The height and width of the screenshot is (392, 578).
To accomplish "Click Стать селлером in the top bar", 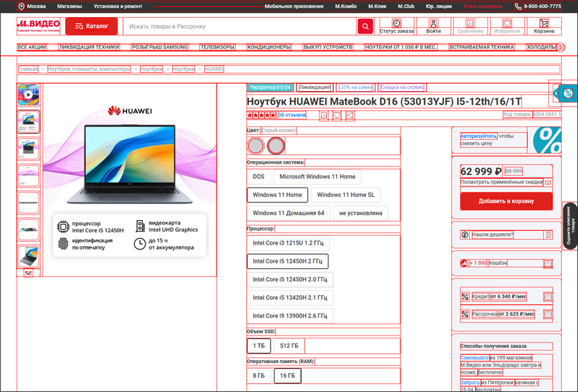I will (483, 6).
